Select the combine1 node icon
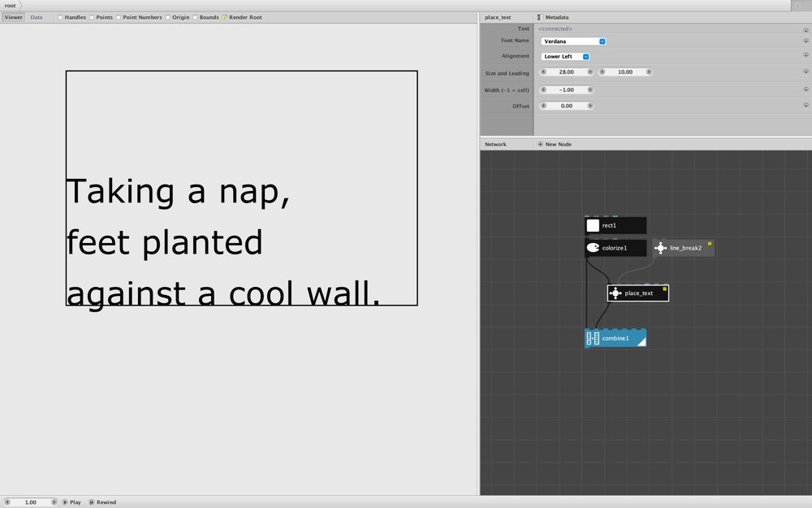 [593, 338]
